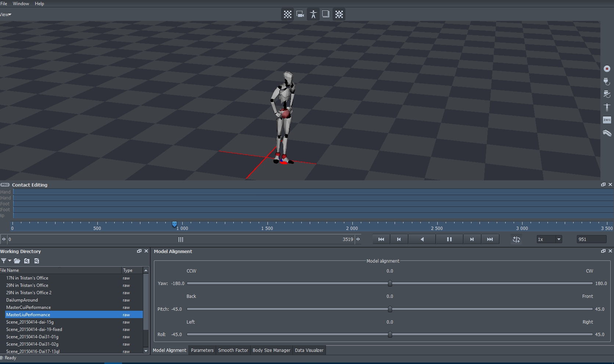614x364 pixels.
Task: Close the Working Directory panel
Action: click(146, 251)
